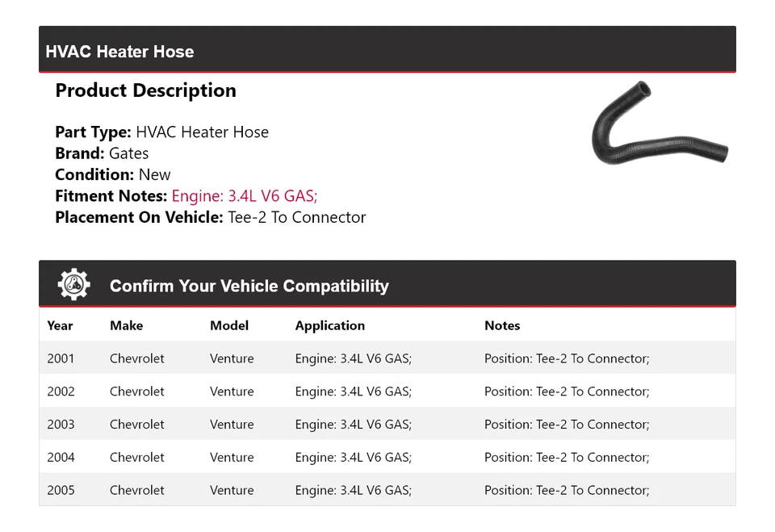775x532 pixels.
Task: Click the gear icon beside Confirm Your Vehicle Compatibility
Action: click(x=74, y=285)
